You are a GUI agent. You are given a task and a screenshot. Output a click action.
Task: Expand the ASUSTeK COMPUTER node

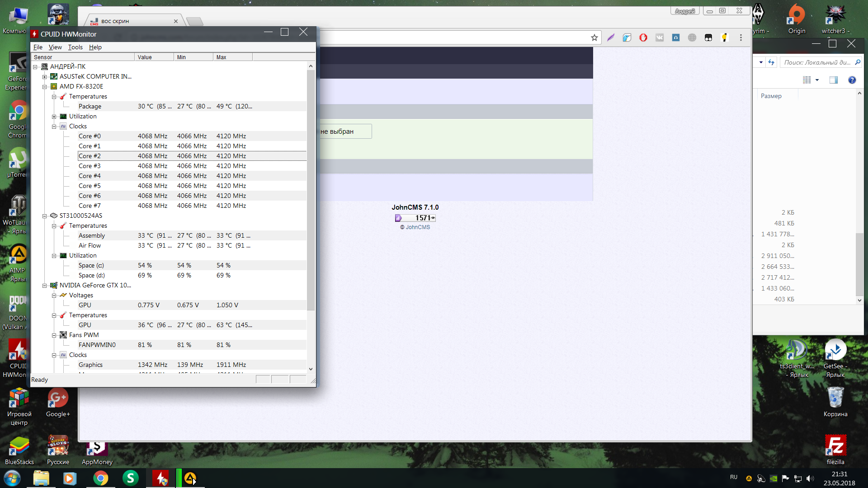(x=45, y=77)
